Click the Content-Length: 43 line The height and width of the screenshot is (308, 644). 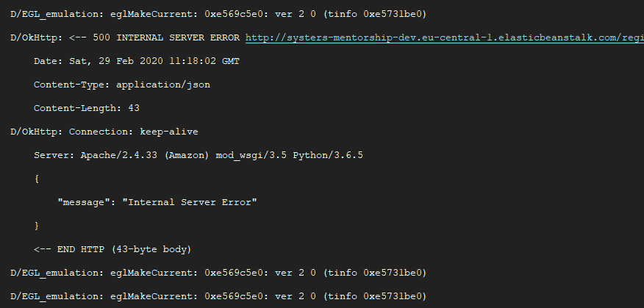[x=87, y=108]
